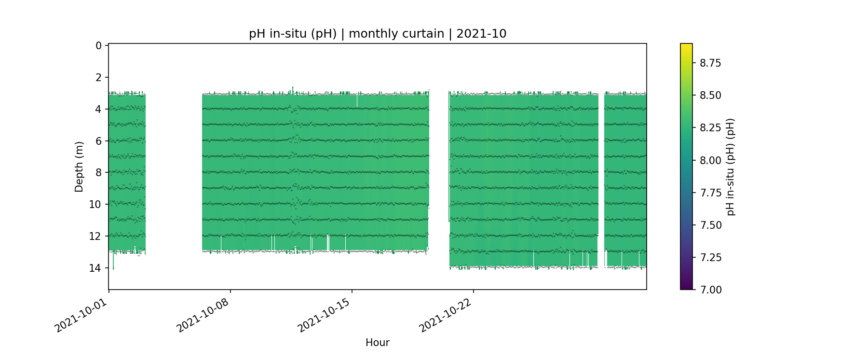Click the plot title text

pyautogui.click(x=377, y=34)
